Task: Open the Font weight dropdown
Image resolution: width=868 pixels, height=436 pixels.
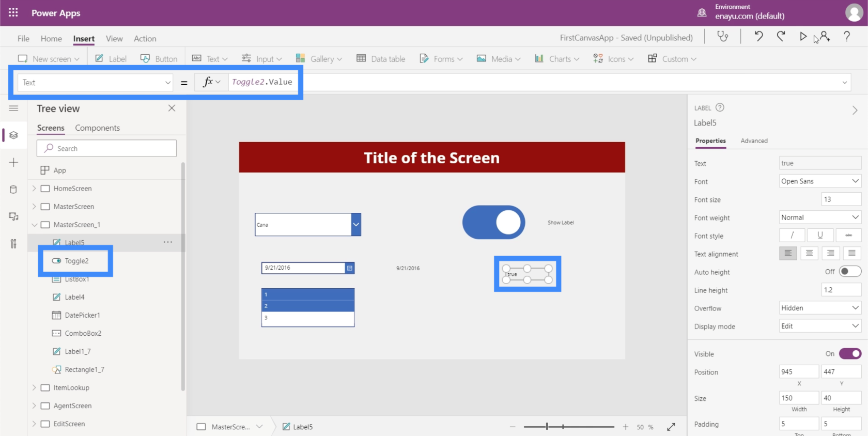Action: coord(820,217)
